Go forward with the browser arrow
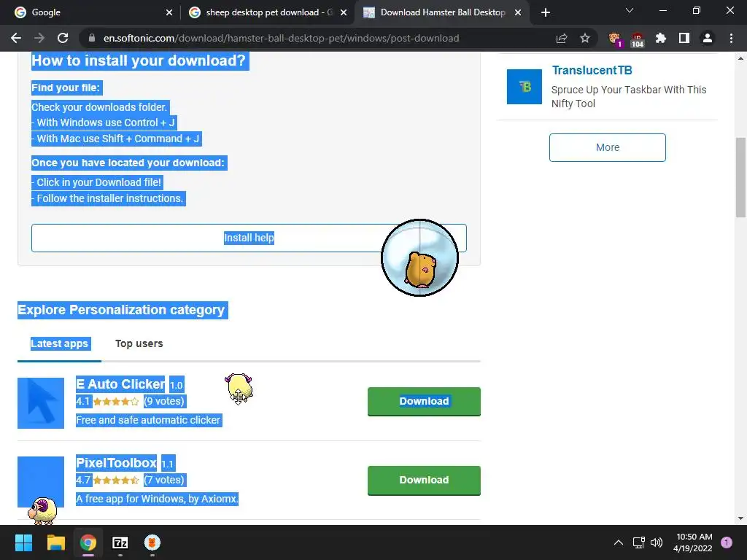Image resolution: width=747 pixels, height=560 pixels. pyautogui.click(x=39, y=38)
